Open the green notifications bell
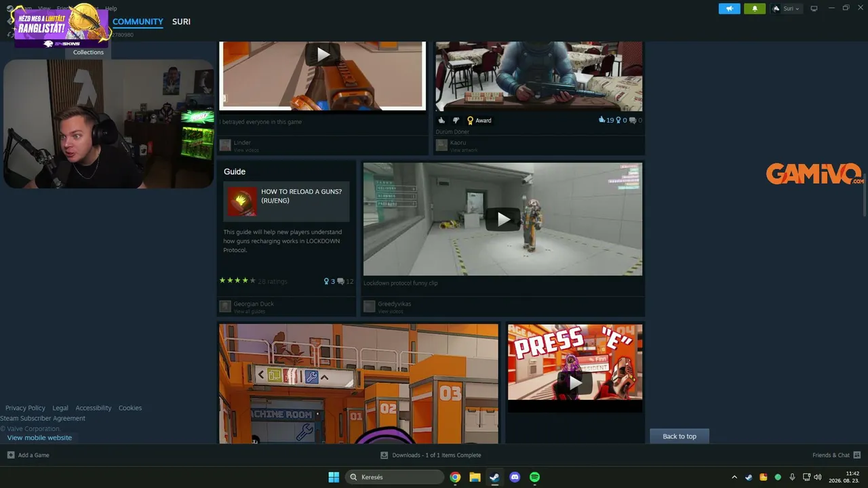 tap(755, 9)
